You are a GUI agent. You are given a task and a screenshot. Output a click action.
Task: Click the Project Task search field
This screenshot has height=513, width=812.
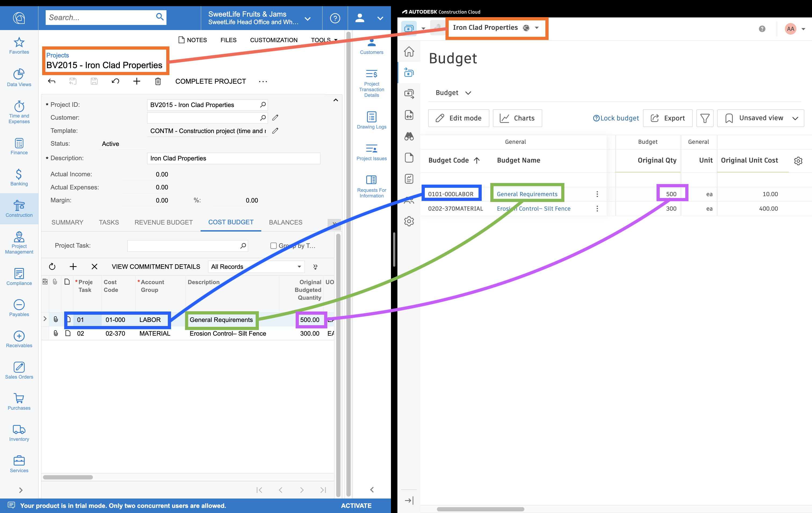pyautogui.click(x=187, y=245)
